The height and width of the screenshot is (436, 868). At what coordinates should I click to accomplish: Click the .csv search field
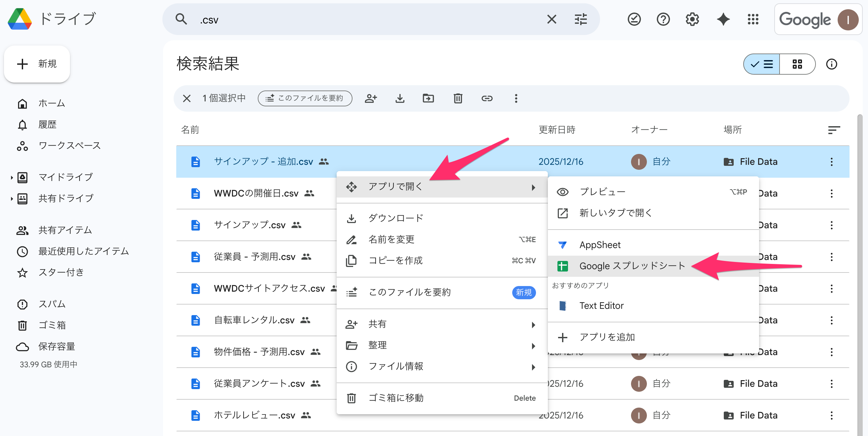(x=371, y=20)
